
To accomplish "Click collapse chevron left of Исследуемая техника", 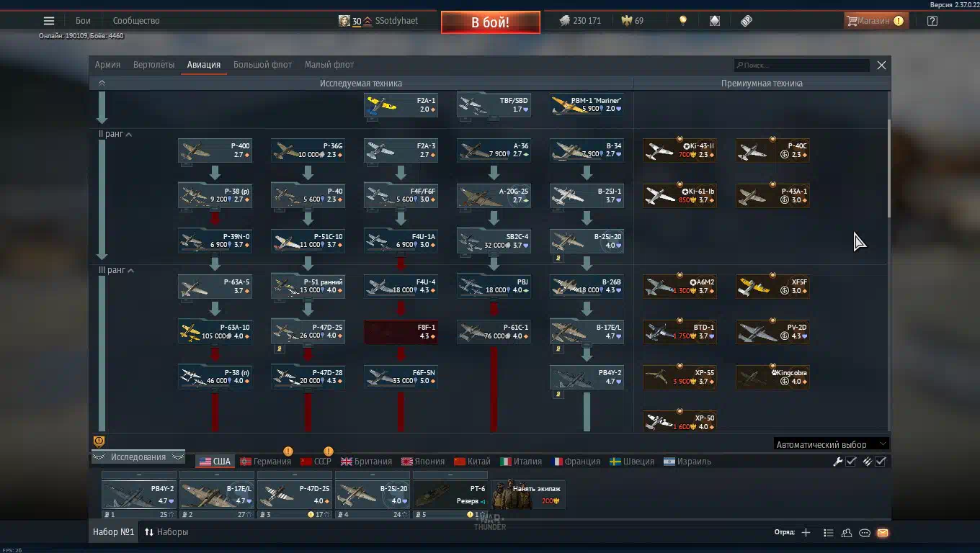I will coord(102,83).
